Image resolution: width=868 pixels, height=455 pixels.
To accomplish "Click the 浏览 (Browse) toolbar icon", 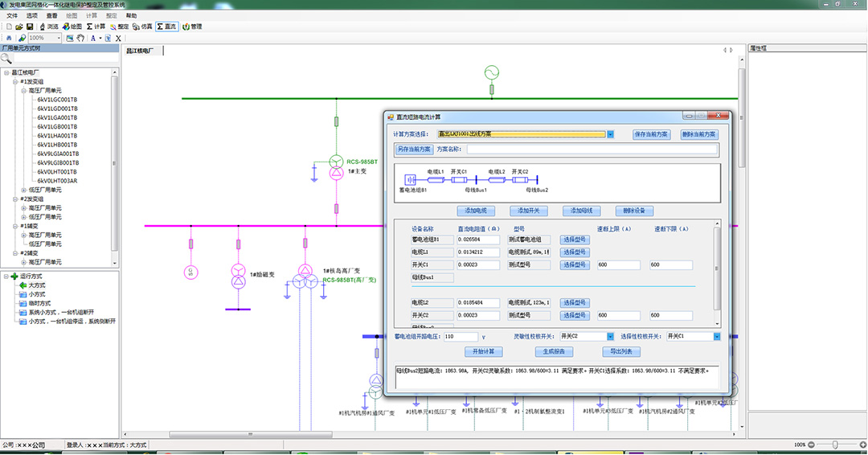I will point(48,27).
